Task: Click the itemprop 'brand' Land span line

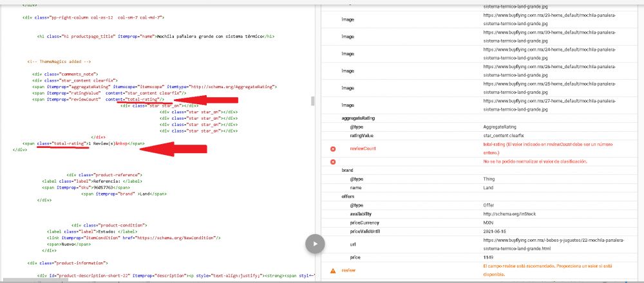Action: [124, 194]
